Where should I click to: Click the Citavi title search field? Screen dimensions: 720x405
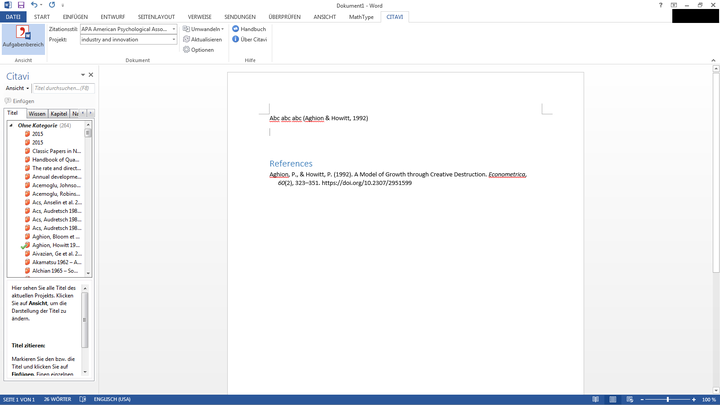pos(62,88)
